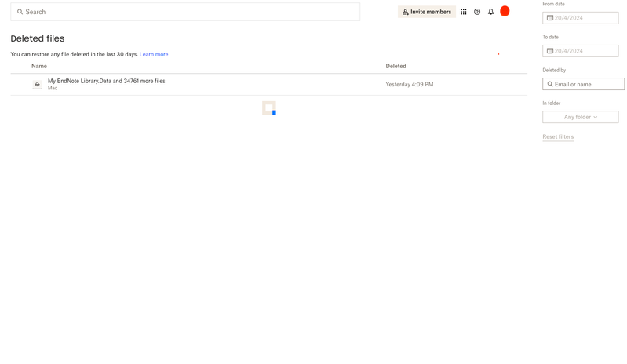Open the red account avatar menu
This screenshot has width=627, height=364.
pos(505,11)
